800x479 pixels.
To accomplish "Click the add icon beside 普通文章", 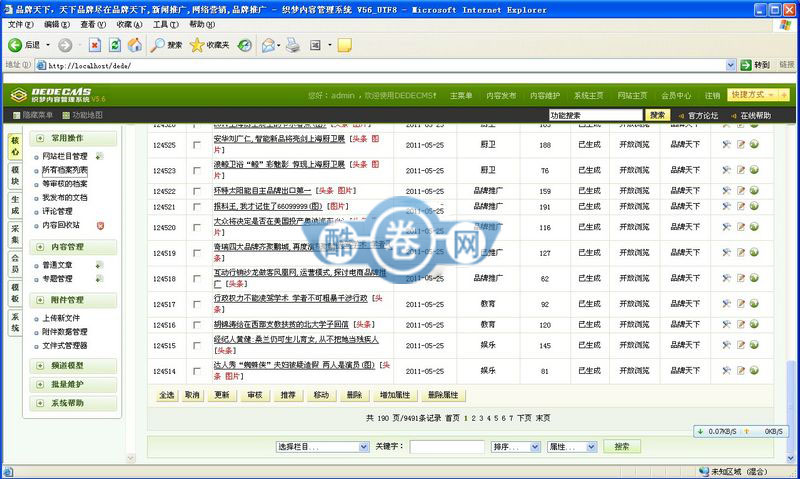I will 99,265.
